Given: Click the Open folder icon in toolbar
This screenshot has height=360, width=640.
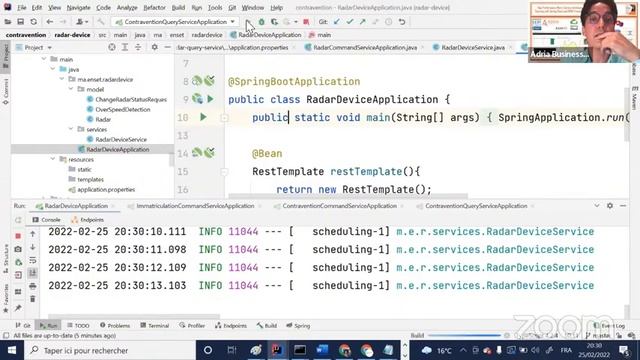Looking at the screenshot, I should (x=8, y=22).
